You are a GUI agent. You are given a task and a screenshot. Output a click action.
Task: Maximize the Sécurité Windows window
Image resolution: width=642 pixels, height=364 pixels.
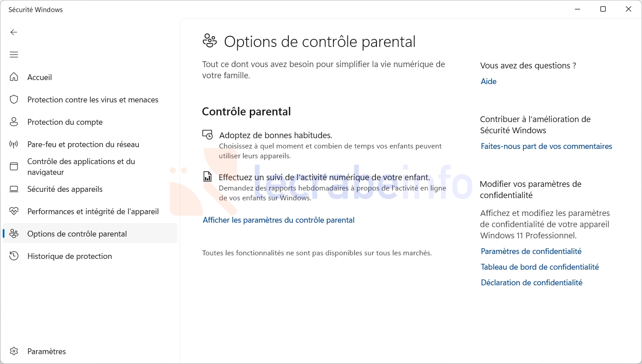point(603,9)
